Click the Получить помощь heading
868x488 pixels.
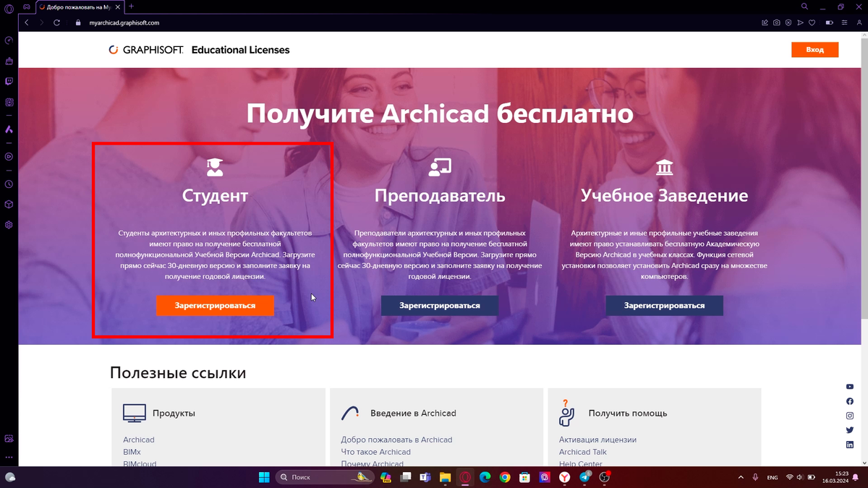tap(628, 414)
